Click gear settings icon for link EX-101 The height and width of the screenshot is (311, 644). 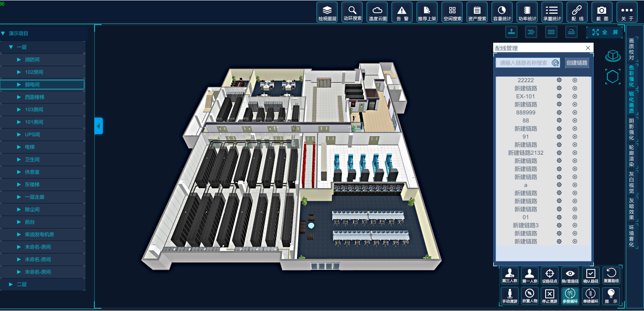[559, 96]
